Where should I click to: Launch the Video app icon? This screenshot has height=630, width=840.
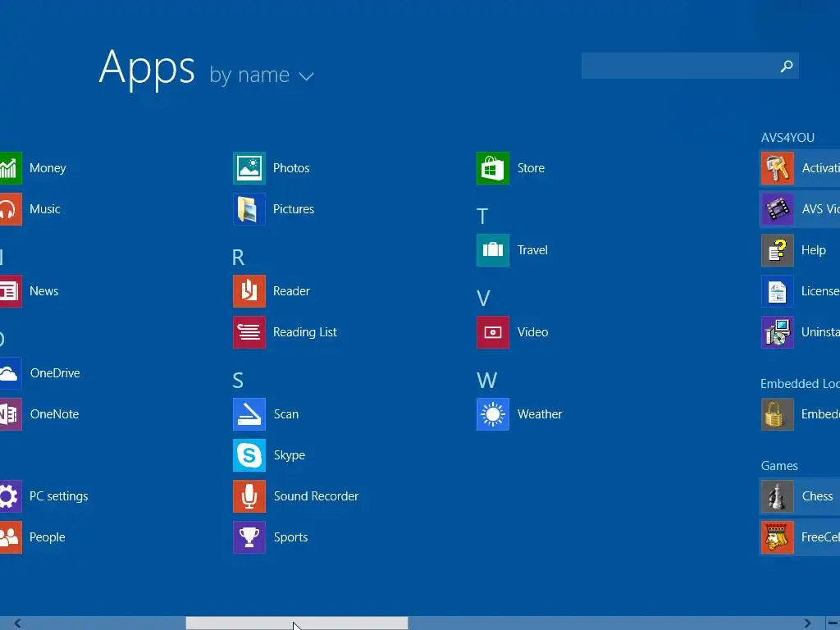pos(493,332)
